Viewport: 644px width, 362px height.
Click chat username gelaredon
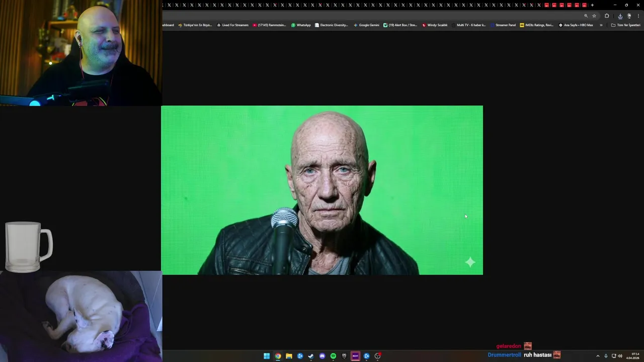(x=509, y=346)
